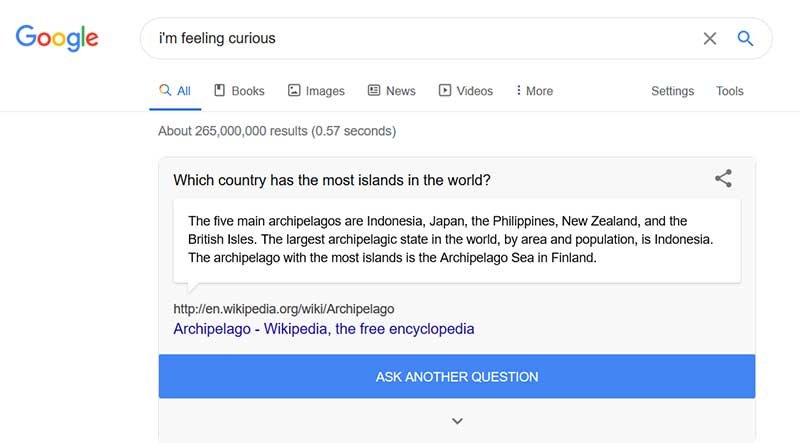Click the three-dot More icon

(518, 90)
